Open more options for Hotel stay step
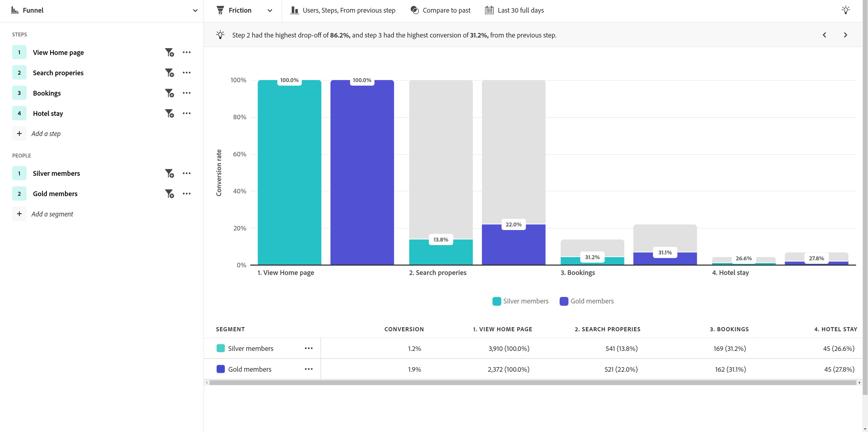 tap(186, 113)
